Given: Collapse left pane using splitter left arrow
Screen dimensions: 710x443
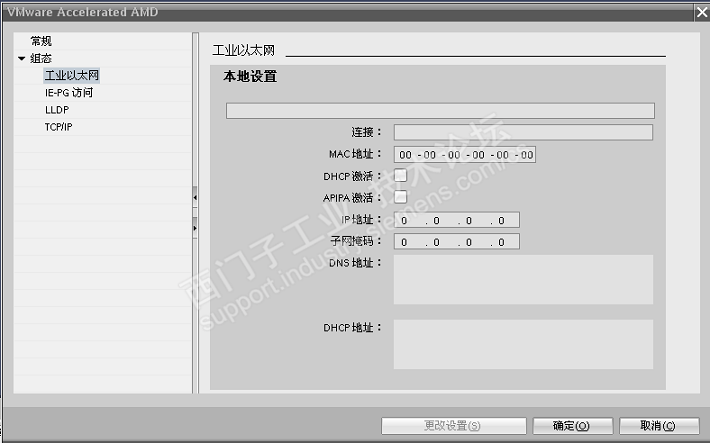Looking at the screenshot, I should 195,197.
